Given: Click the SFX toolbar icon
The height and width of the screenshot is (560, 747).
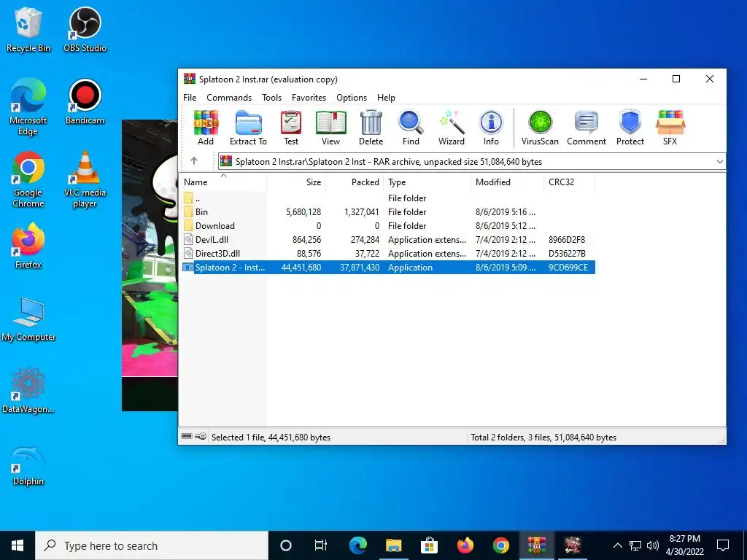Looking at the screenshot, I should click(x=670, y=128).
